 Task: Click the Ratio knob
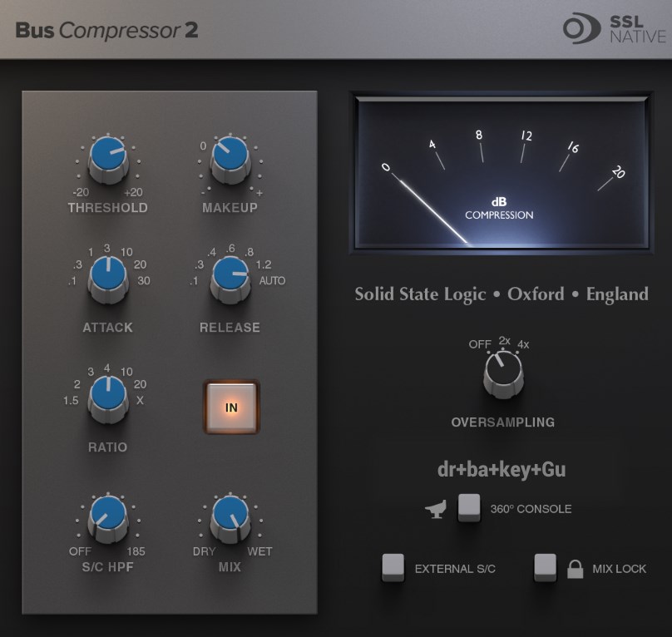[x=108, y=396]
